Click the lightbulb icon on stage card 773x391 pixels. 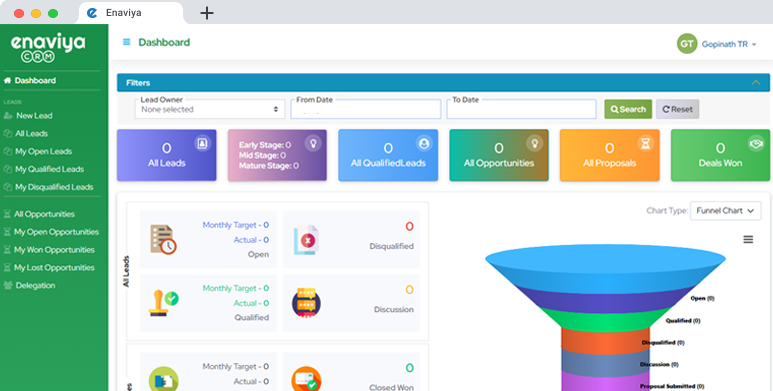313,143
